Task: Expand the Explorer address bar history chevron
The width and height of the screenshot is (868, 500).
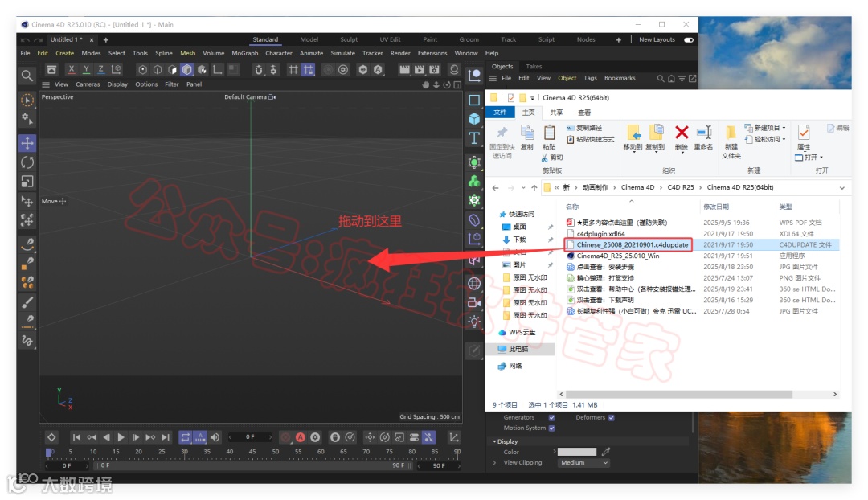Action: pos(842,188)
